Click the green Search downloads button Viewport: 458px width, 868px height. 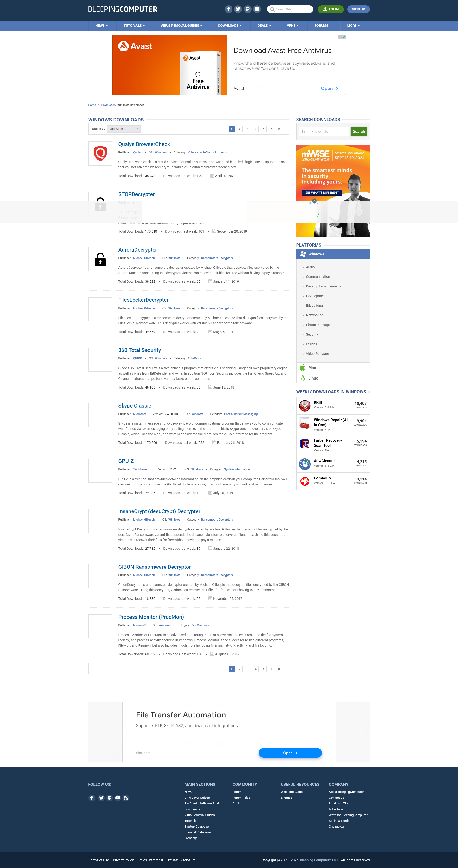pyautogui.click(x=359, y=131)
